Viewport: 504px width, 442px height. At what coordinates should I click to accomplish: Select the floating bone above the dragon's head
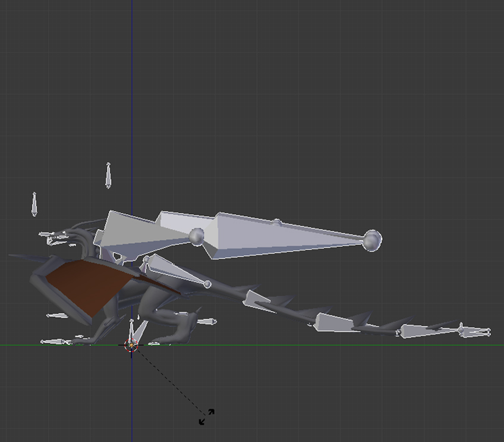(34, 204)
